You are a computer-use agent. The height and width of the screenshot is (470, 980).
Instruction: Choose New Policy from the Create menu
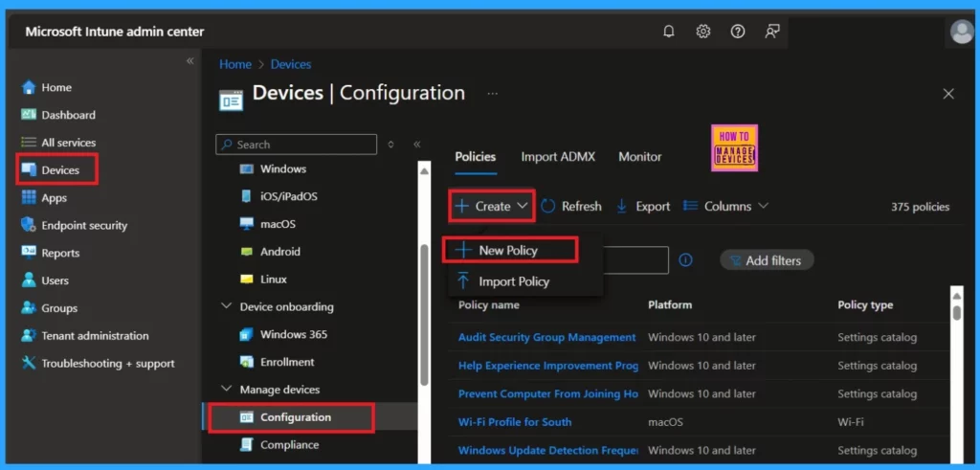[x=509, y=251]
